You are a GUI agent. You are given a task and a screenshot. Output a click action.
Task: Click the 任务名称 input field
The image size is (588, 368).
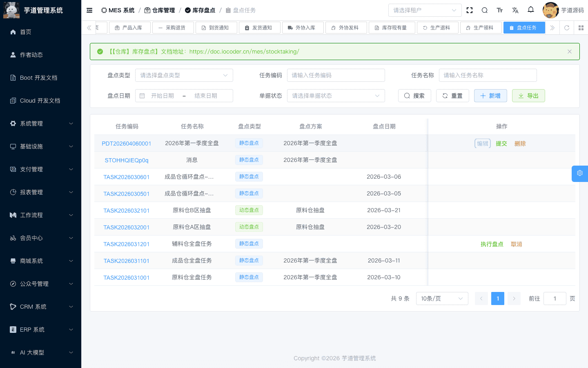point(488,75)
